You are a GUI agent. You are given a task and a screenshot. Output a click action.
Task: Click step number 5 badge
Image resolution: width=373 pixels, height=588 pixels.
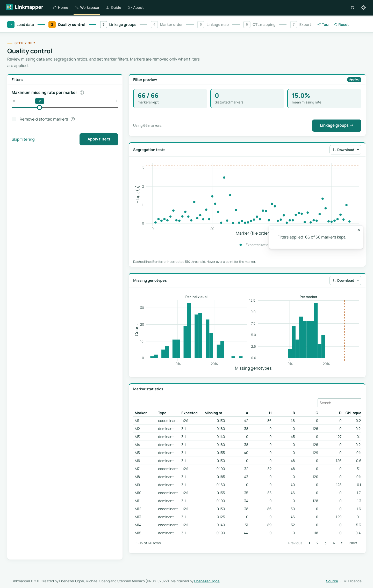(x=201, y=25)
